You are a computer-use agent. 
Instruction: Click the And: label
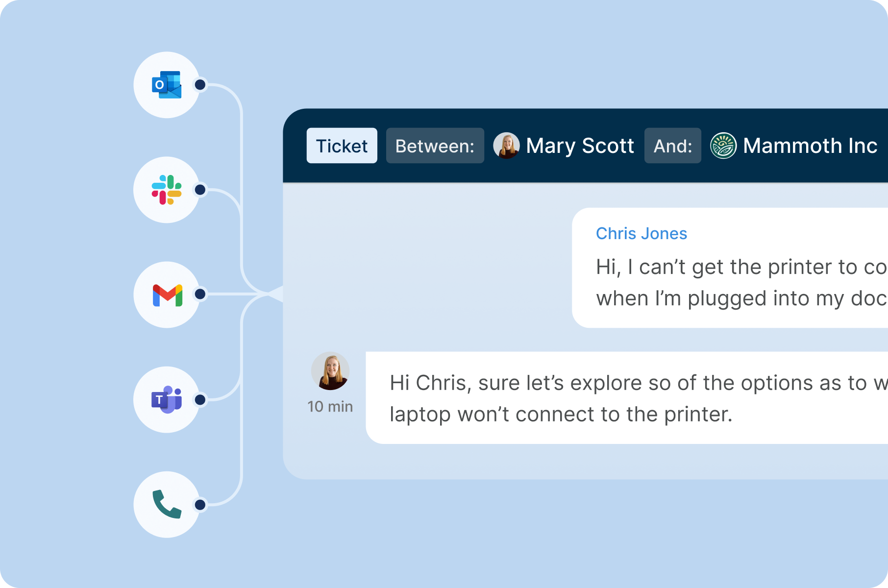pyautogui.click(x=673, y=146)
